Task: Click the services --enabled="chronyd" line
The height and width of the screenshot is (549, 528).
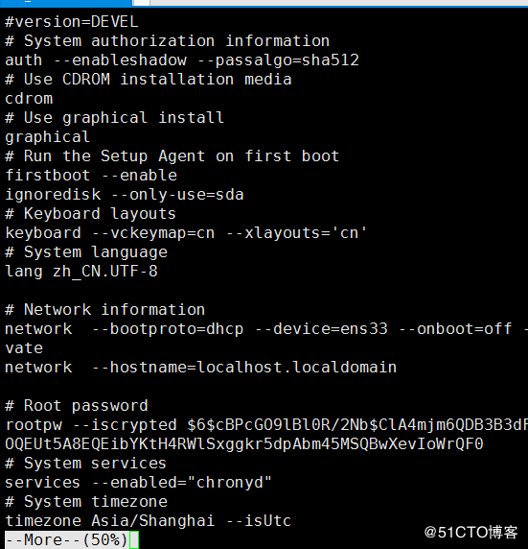Action: coord(138,482)
